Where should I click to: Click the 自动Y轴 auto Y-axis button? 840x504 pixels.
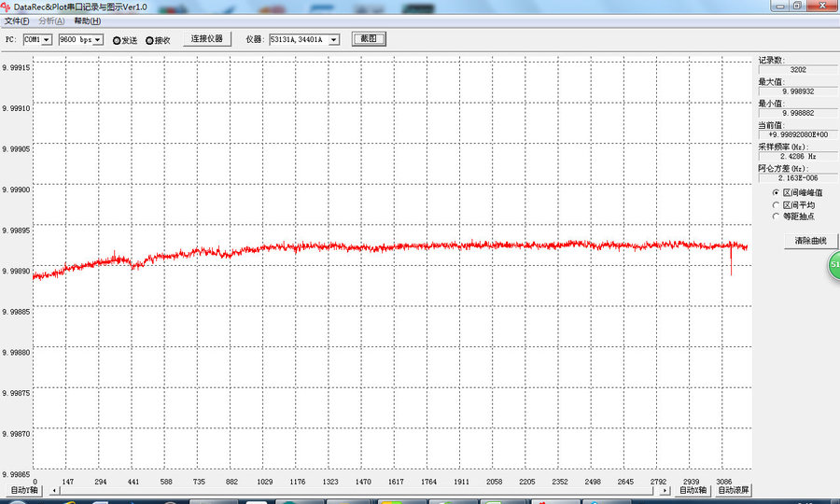tap(24, 490)
